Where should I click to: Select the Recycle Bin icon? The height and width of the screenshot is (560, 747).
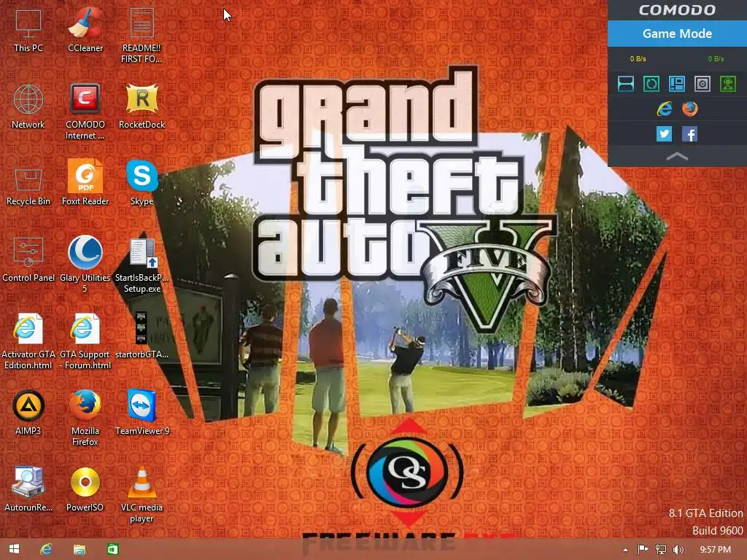(x=28, y=187)
